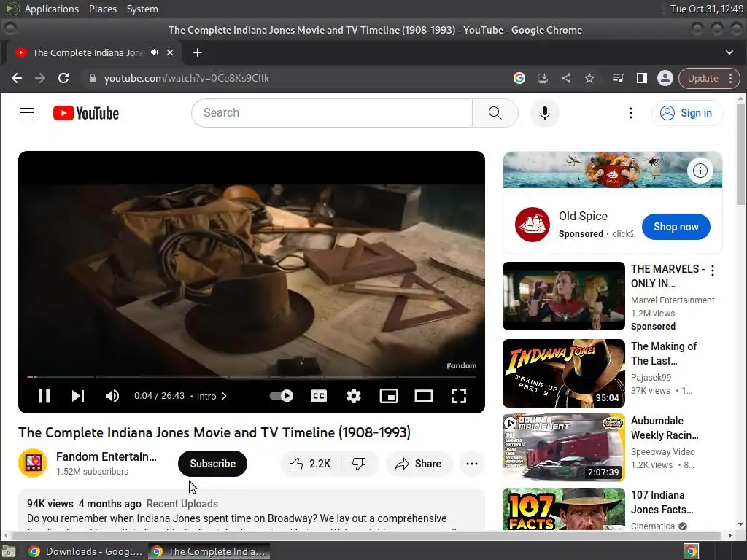Go back in Chrome
This screenshot has width=747, height=560.
(17, 78)
